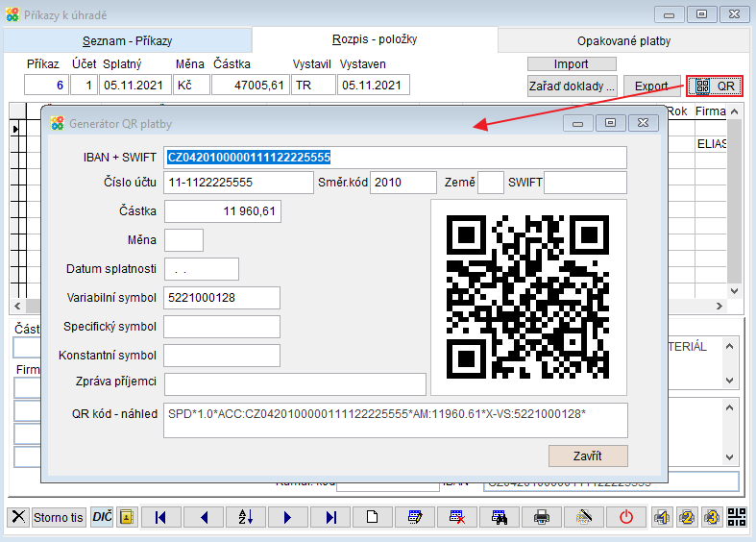Click the printer icon
Viewport: 756px width, 542px height.
[542, 517]
